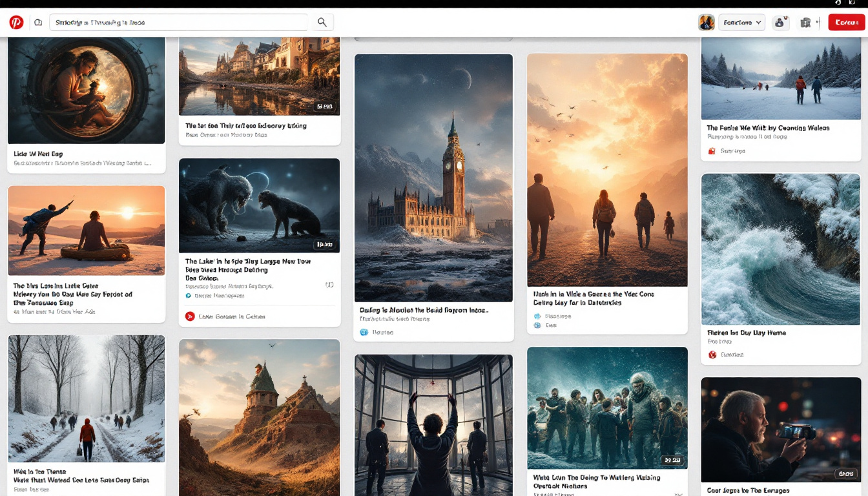Open the man holding a camera pin

pyautogui.click(x=781, y=429)
